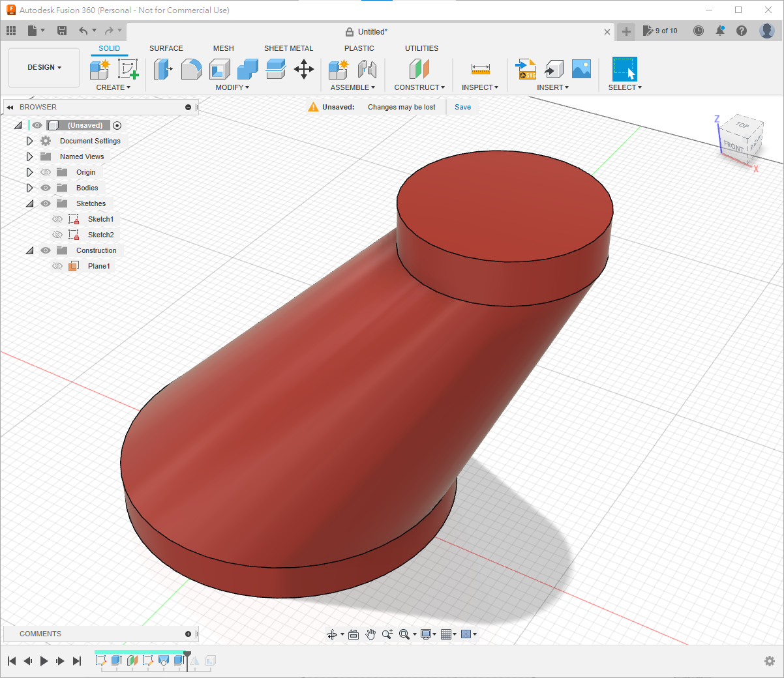Activate the Move/Copy arrows tool
784x678 pixels.
[304, 68]
